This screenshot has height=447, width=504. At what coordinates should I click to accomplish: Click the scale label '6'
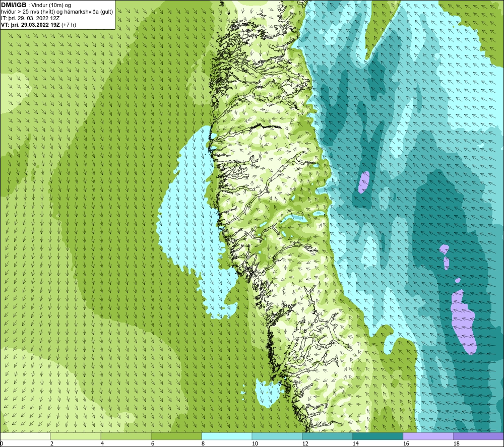(153, 443)
